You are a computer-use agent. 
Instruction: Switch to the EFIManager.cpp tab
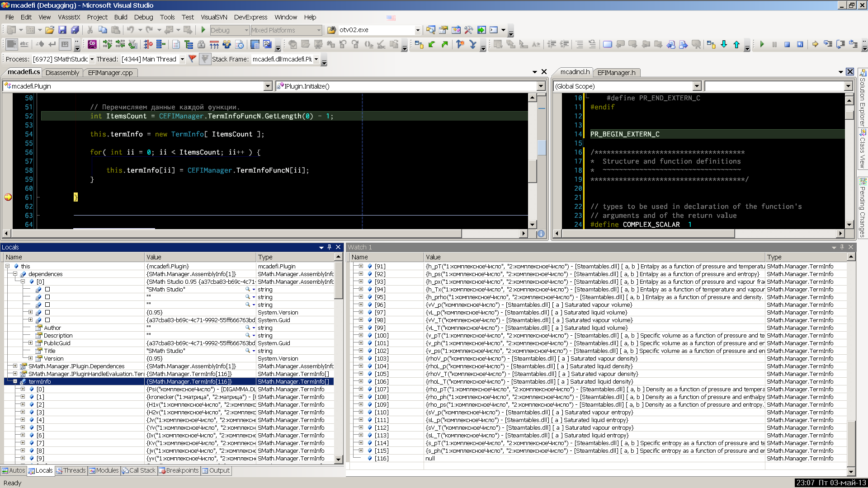(110, 73)
